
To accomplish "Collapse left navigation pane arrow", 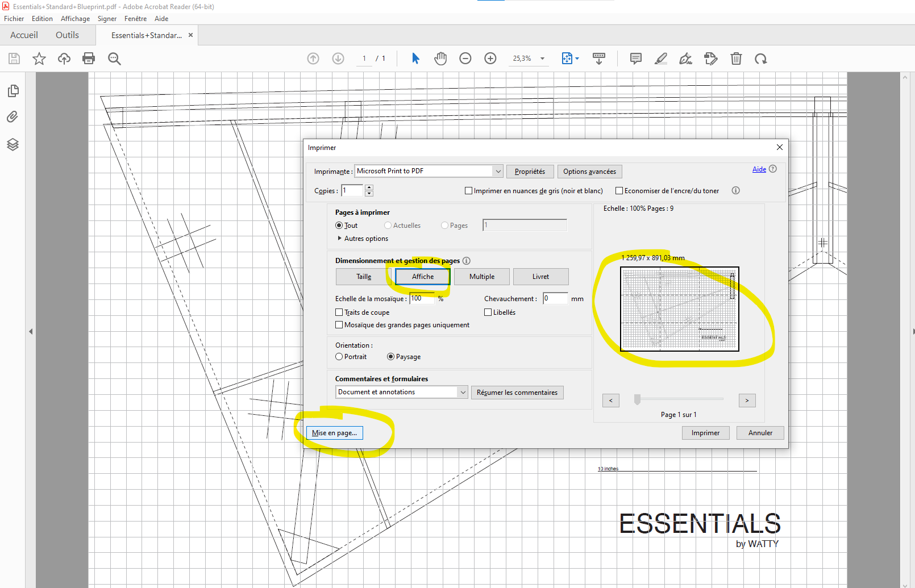I will click(31, 331).
